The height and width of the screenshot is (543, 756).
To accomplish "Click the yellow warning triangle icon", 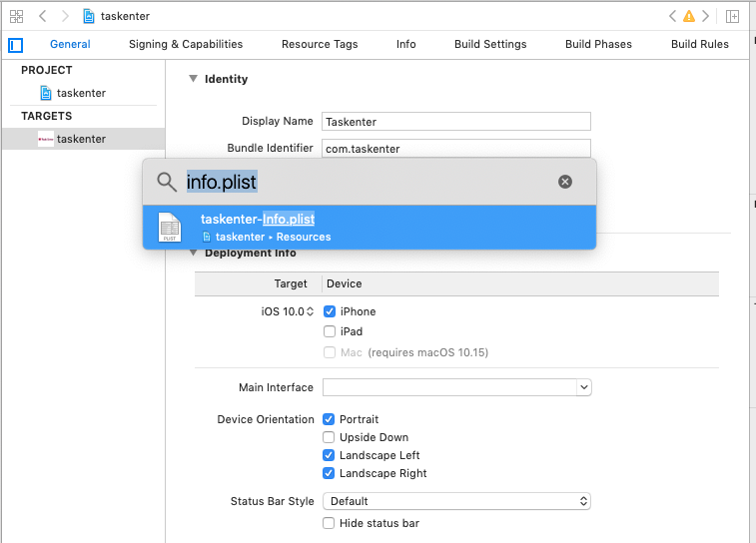I will (689, 16).
